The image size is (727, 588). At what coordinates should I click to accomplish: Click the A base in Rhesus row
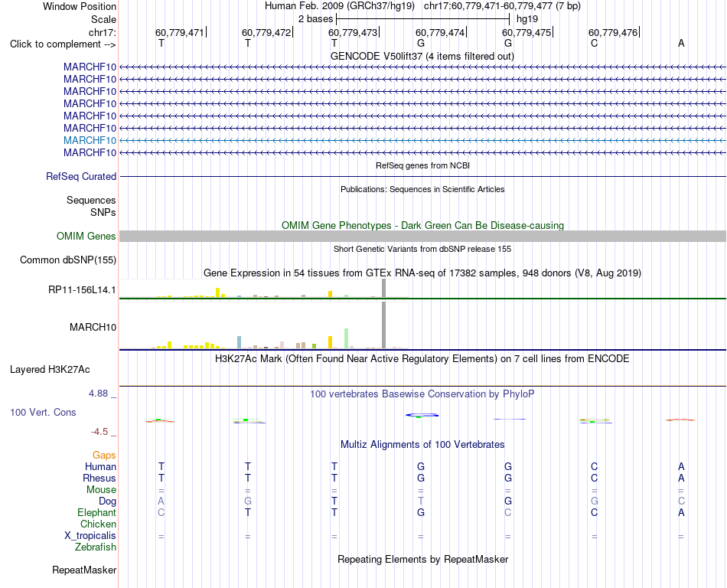(x=681, y=478)
